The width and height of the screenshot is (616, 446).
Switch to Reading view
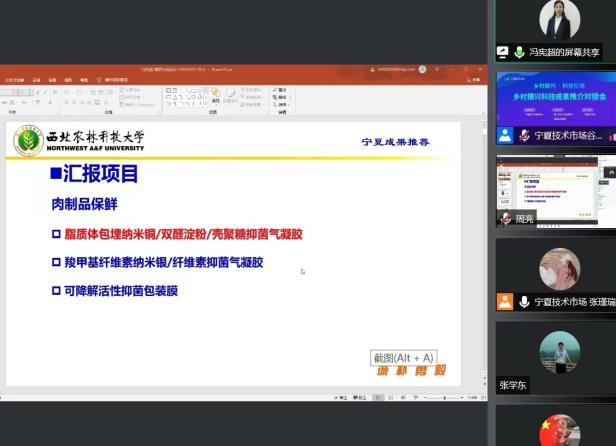coord(403,398)
